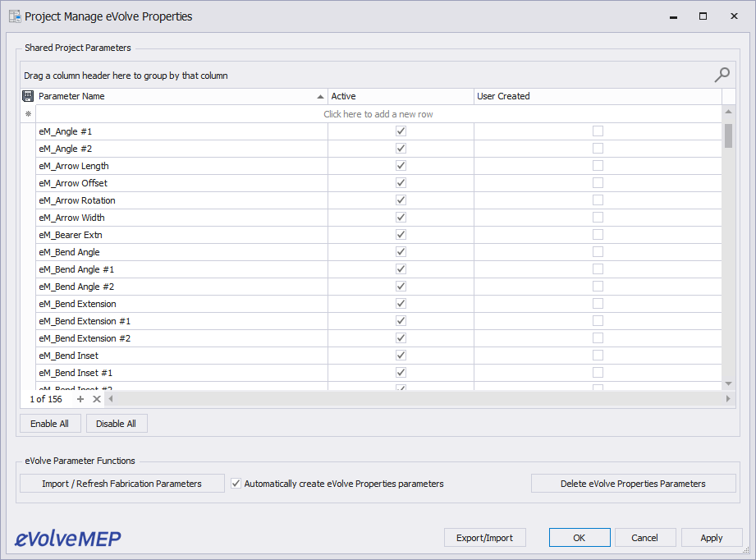Toggle Active checkbox for eM_Angle #1
The height and width of the screenshot is (560, 756).
coord(401,131)
